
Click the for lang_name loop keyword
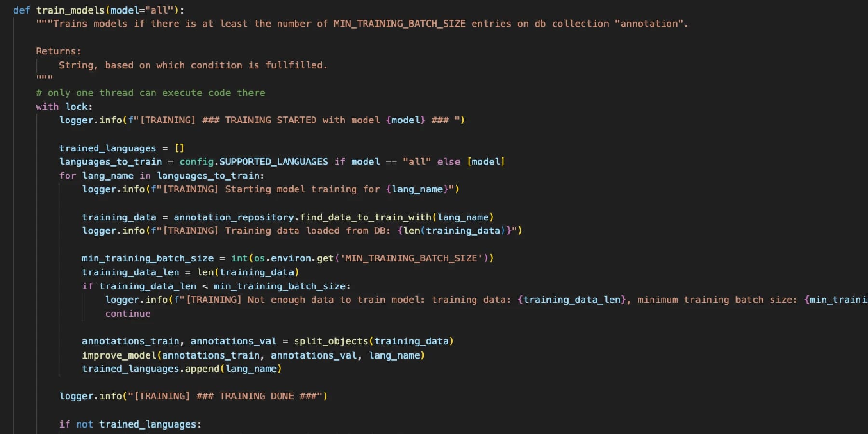(x=68, y=176)
